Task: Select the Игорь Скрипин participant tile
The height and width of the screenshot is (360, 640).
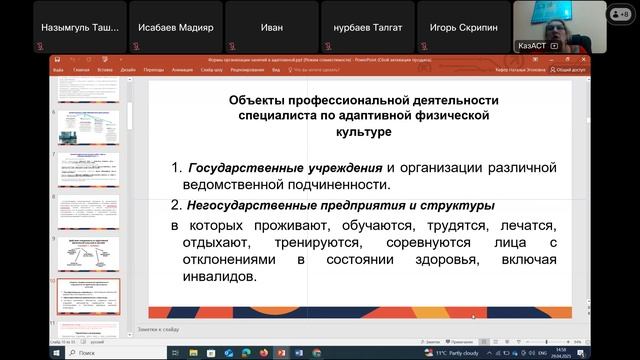Action: [x=464, y=27]
